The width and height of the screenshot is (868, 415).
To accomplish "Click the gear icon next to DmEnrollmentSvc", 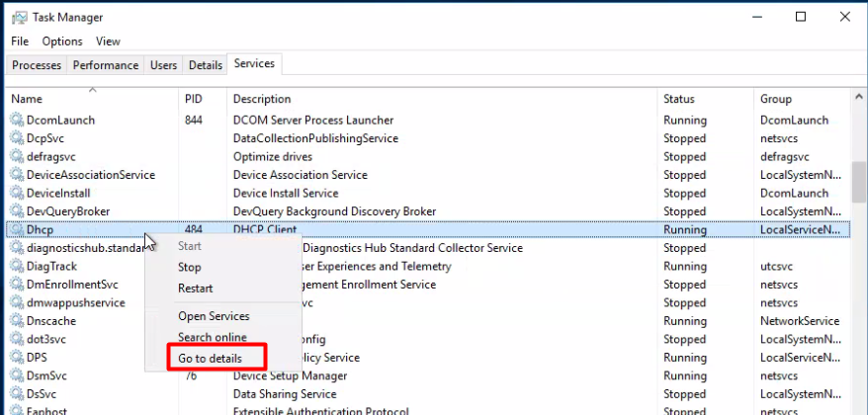I will click(18, 285).
